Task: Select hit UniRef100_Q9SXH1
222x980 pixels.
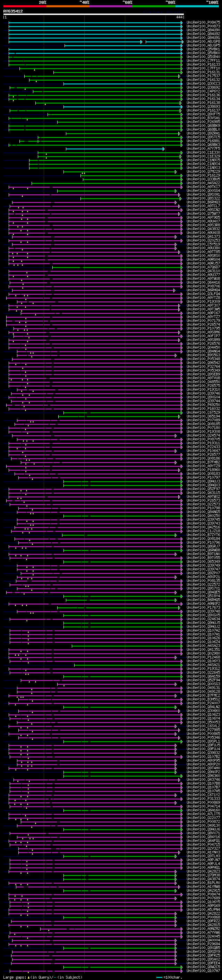Action: pyautogui.click(x=203, y=194)
